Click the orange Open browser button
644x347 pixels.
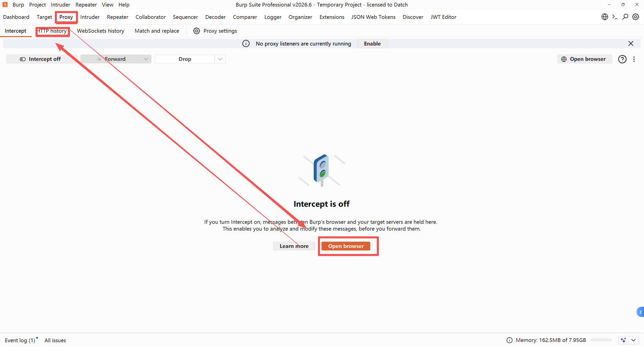click(346, 246)
